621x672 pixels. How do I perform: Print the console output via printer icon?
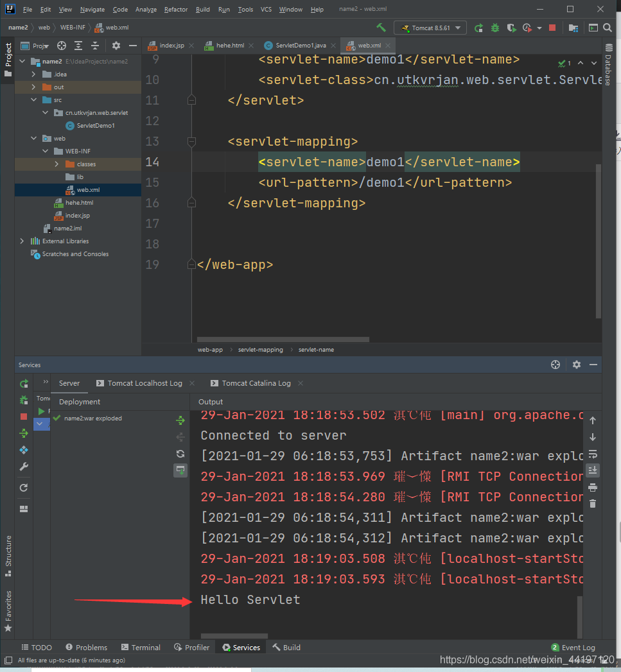(593, 487)
